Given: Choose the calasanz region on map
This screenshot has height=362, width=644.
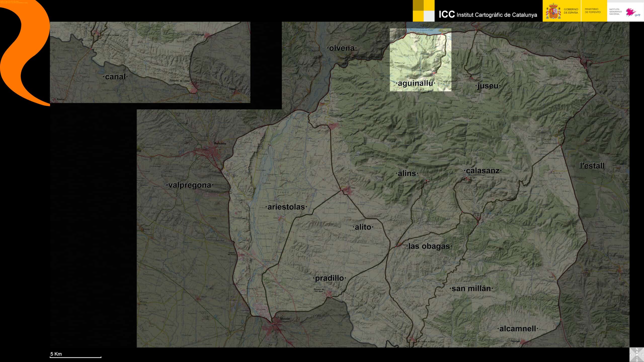Looking at the screenshot, I should pos(482,171).
